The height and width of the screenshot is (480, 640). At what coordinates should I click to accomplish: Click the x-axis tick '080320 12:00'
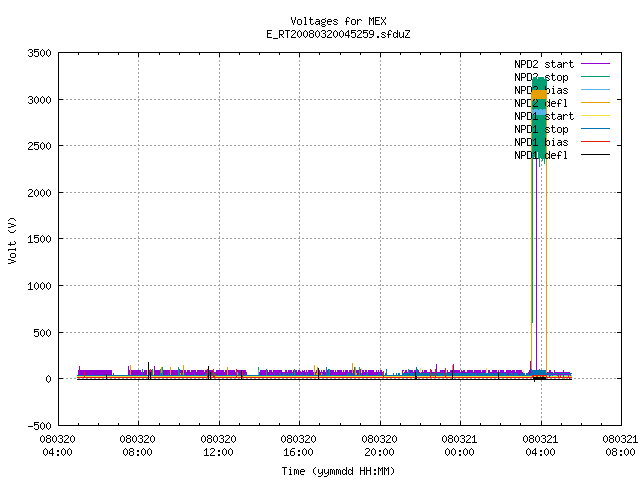point(218,446)
